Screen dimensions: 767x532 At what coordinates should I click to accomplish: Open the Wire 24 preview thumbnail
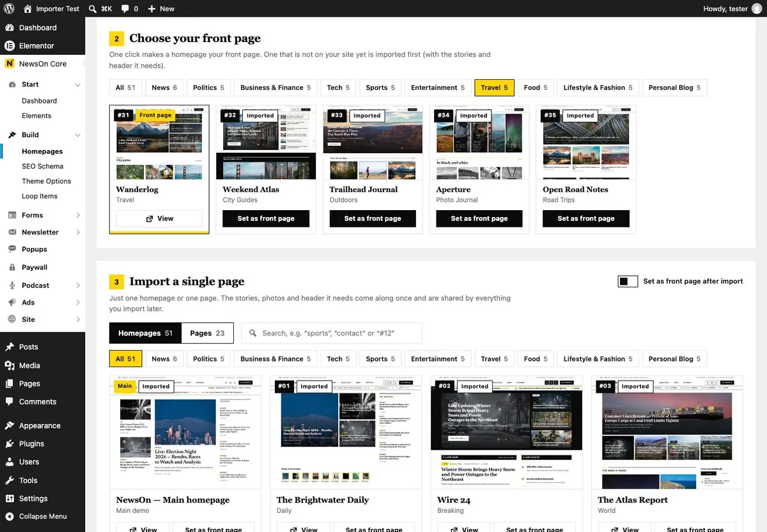pyautogui.click(x=506, y=433)
